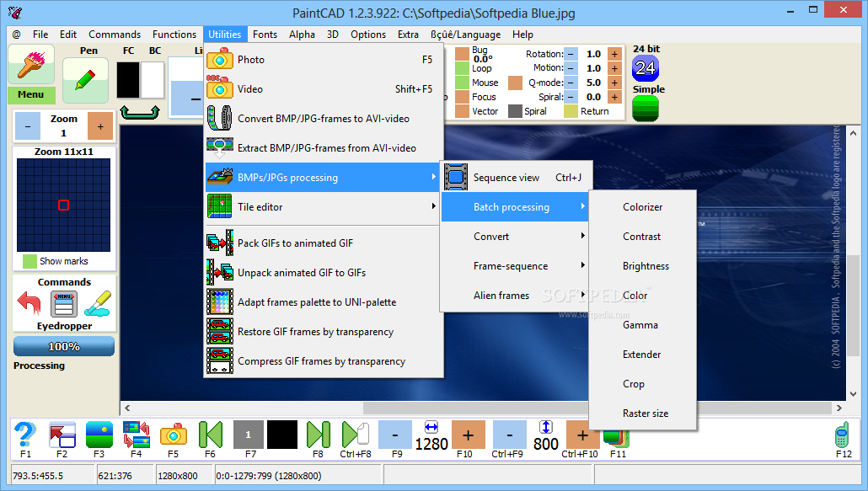Click the Tile editor icon
This screenshot has width=868, height=491.
(x=220, y=207)
